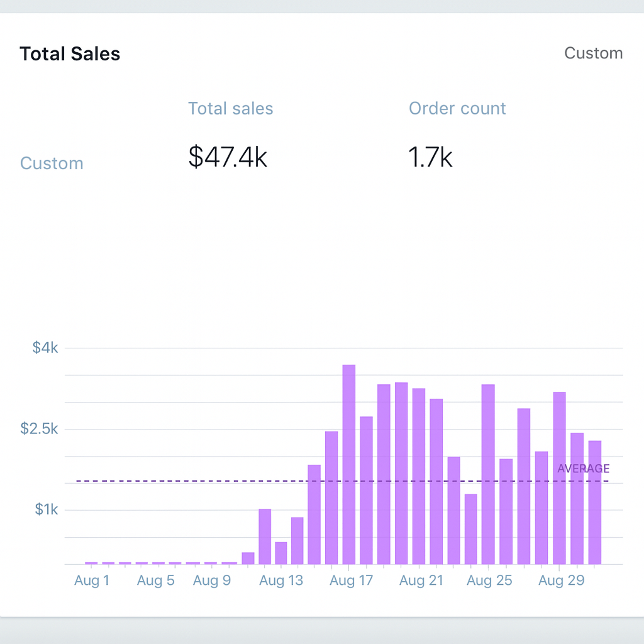Click the tallest bar near Aug 17
644x644 pixels.
[x=349, y=464]
